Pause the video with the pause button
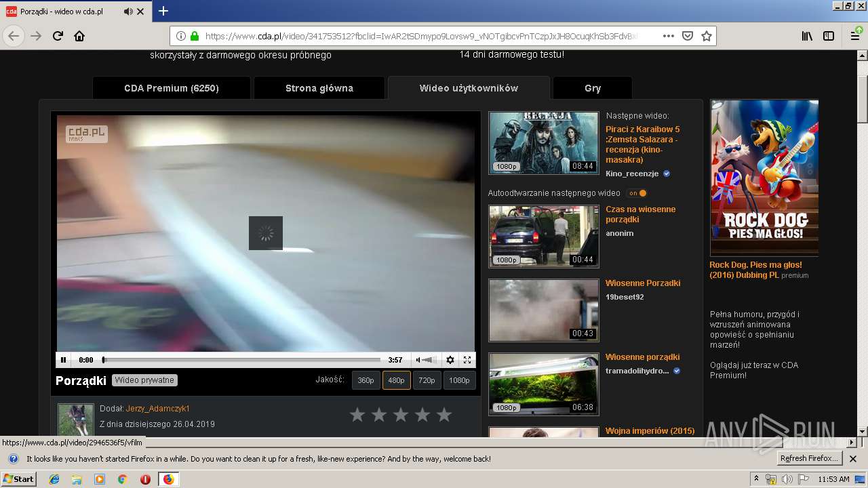Image resolution: width=868 pixels, height=488 pixels. pos(63,360)
